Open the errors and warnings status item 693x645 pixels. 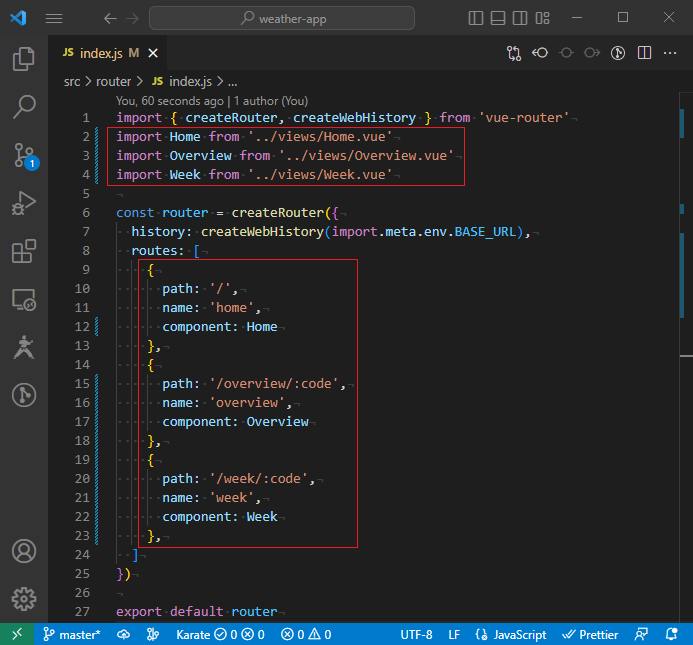click(306, 634)
